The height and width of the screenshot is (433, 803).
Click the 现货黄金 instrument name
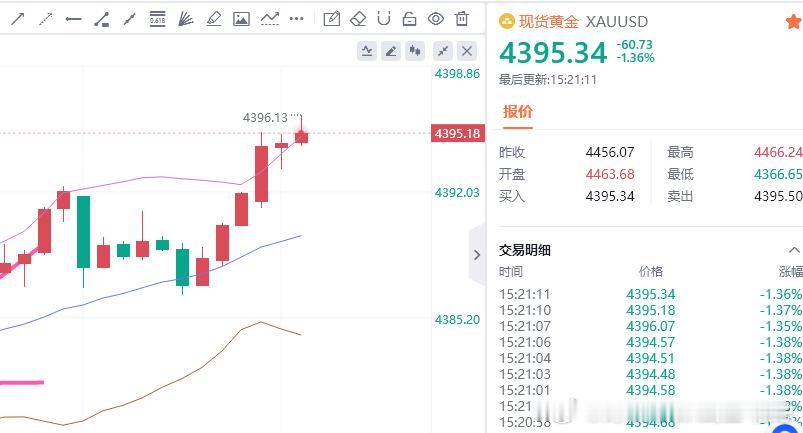point(548,21)
